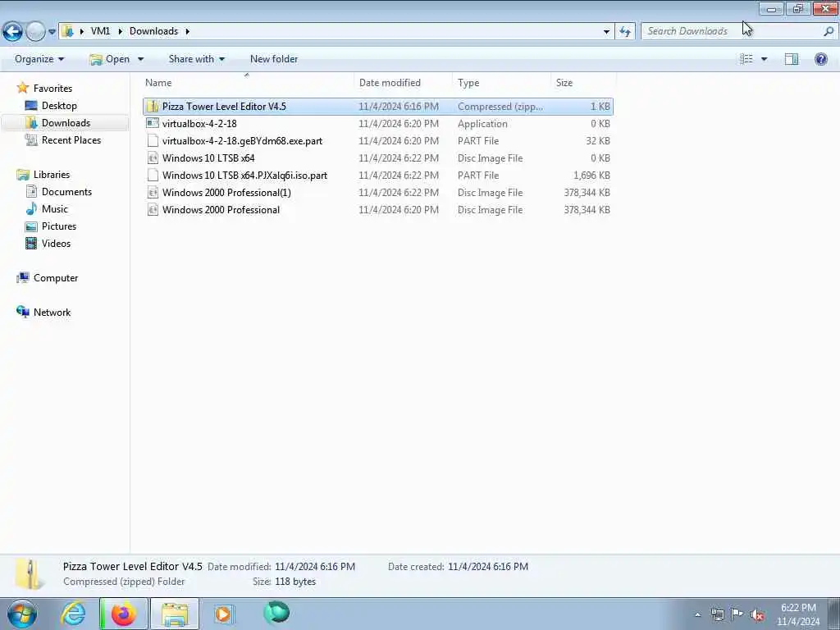Change your view icon button
This screenshot has height=630, width=840.
point(746,59)
